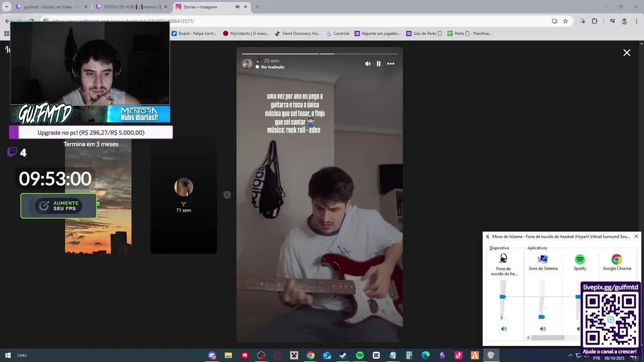Expand the tab search dropdown

(7, 7)
